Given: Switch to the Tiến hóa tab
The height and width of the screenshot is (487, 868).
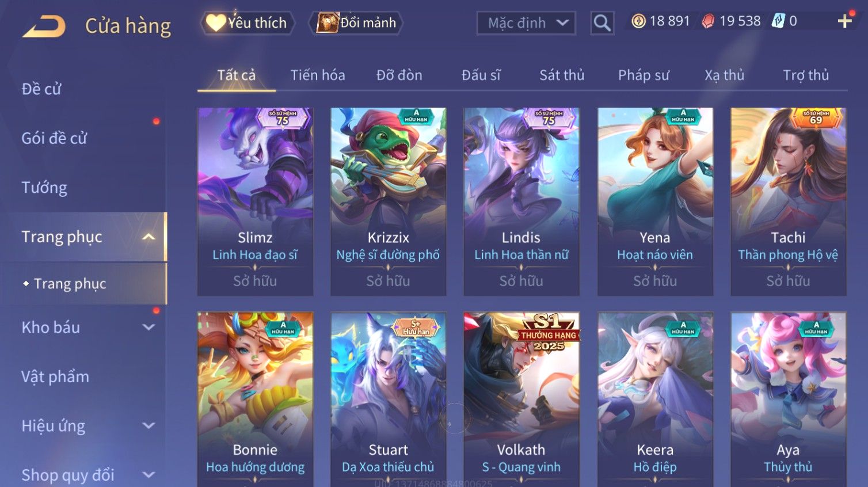Looking at the screenshot, I should 318,75.
